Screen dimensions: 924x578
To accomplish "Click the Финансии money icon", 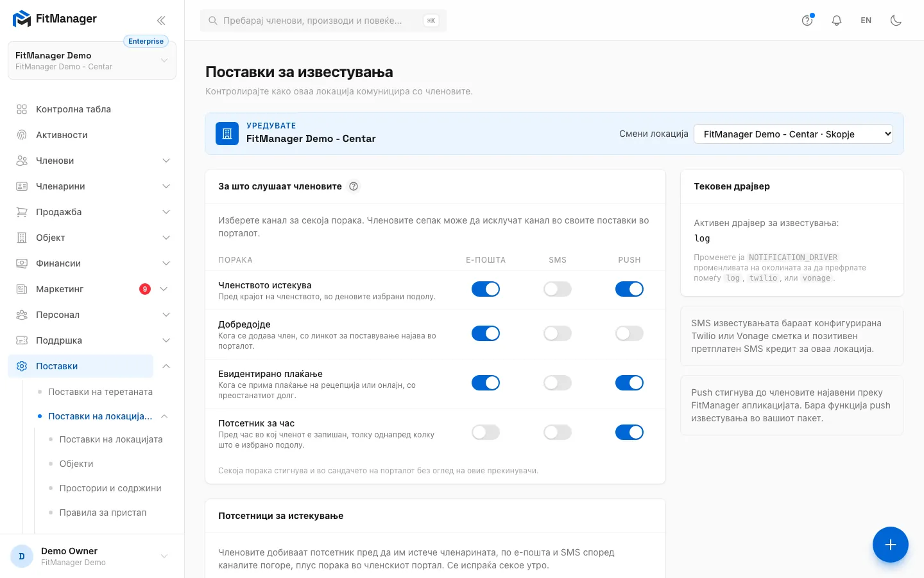I will click(22, 263).
